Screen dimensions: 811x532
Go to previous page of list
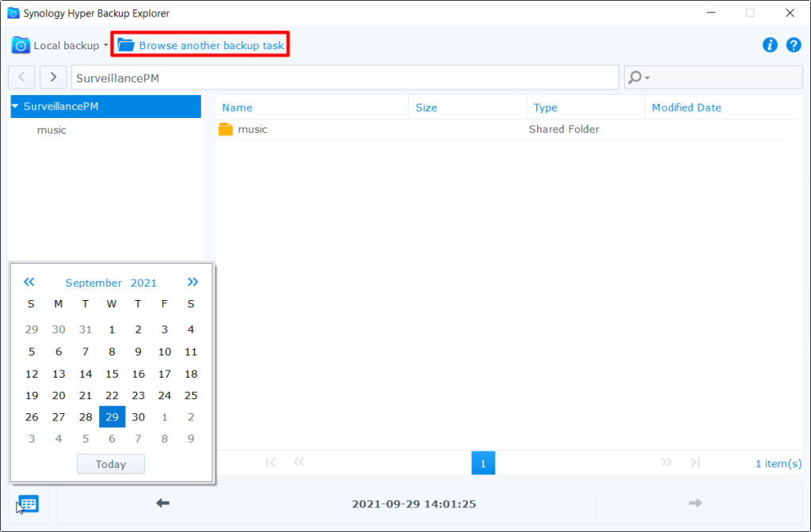(299, 462)
